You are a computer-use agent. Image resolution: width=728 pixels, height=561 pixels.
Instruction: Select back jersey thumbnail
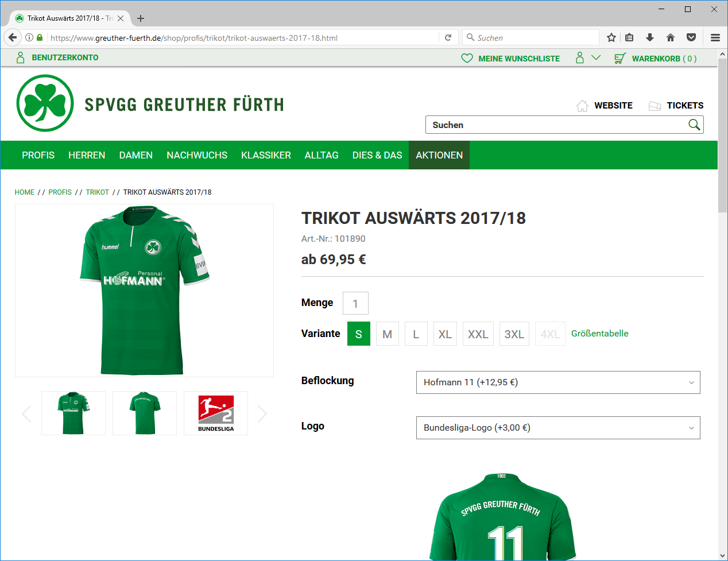(x=145, y=413)
